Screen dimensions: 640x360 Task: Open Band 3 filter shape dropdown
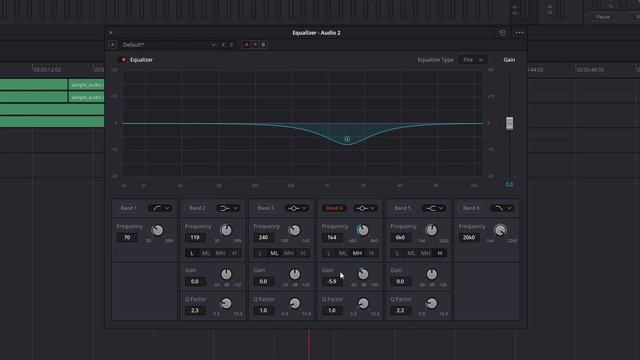click(x=297, y=208)
